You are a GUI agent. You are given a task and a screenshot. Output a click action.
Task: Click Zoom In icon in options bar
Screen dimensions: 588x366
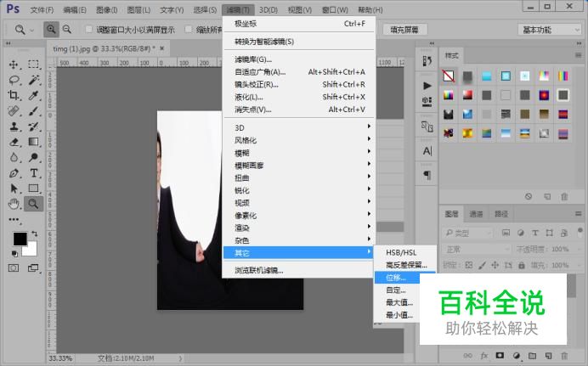tap(51, 29)
